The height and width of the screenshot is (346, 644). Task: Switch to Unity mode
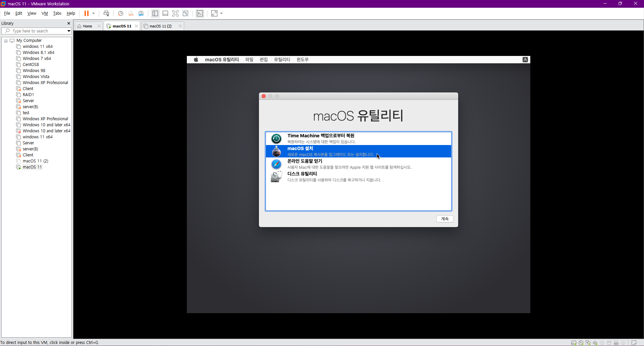coord(185,13)
